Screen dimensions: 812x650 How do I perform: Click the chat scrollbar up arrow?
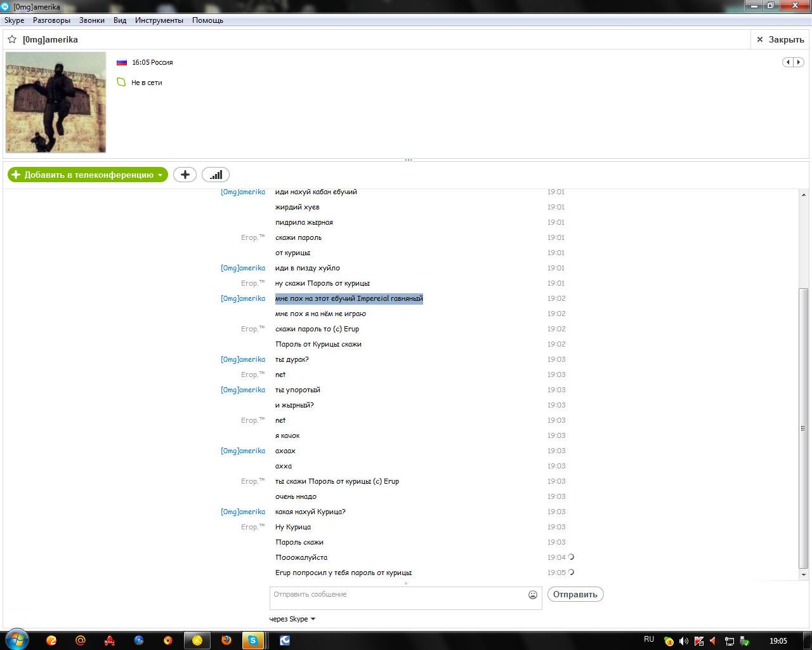coord(804,195)
